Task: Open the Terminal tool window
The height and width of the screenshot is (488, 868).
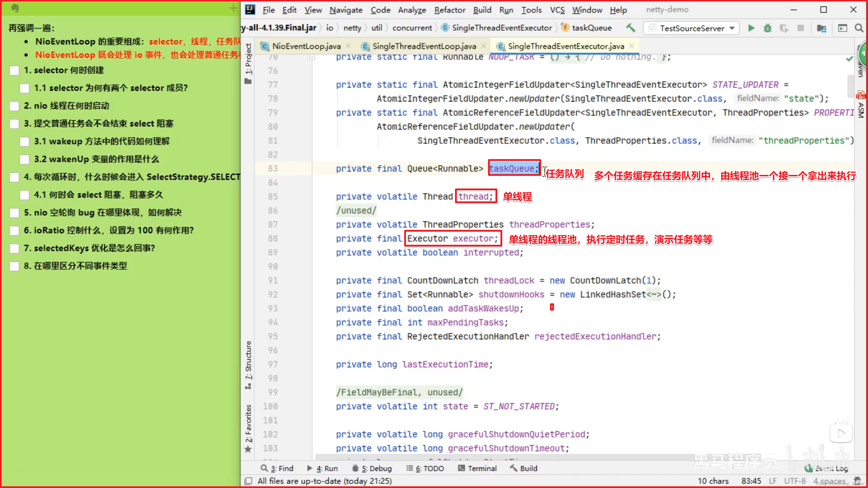Action: point(477,469)
